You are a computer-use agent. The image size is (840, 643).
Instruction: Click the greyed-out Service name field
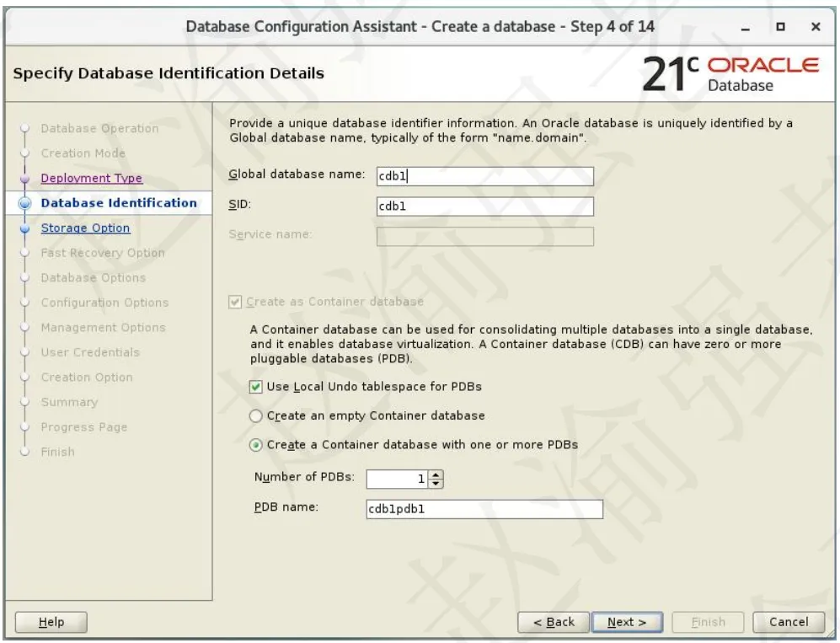coord(484,236)
